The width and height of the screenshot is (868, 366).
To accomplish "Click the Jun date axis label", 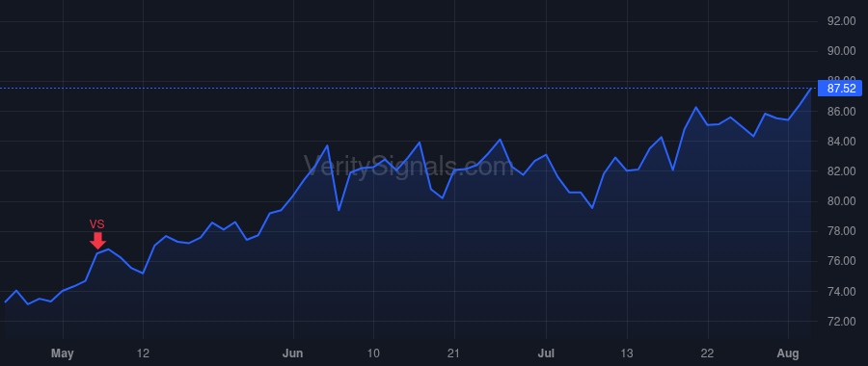I will 293,353.
